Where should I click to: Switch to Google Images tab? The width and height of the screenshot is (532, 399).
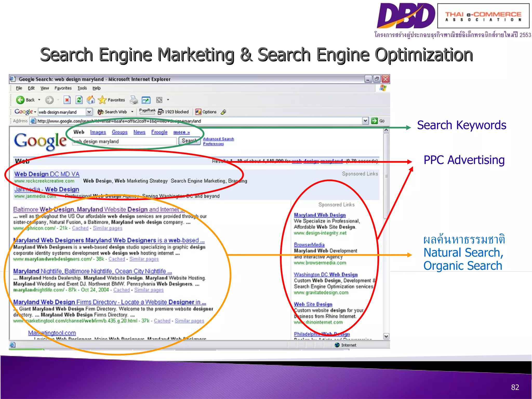tap(98, 132)
